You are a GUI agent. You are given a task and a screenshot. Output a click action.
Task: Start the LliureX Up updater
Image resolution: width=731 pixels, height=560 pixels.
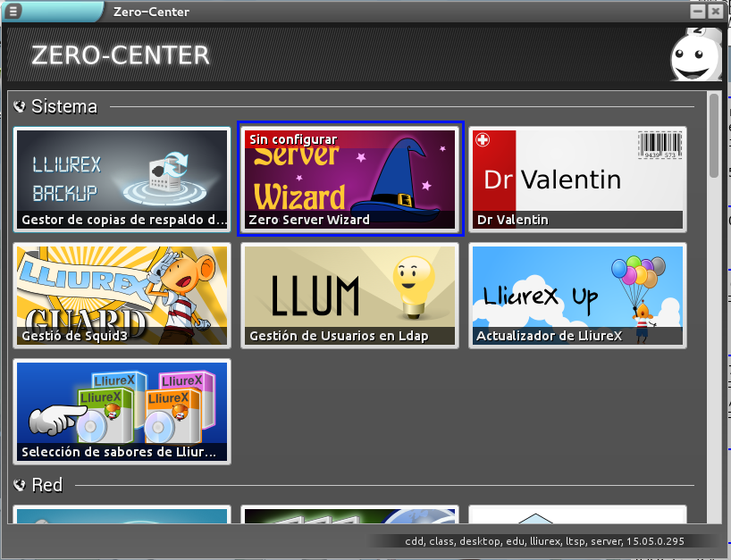click(x=577, y=296)
